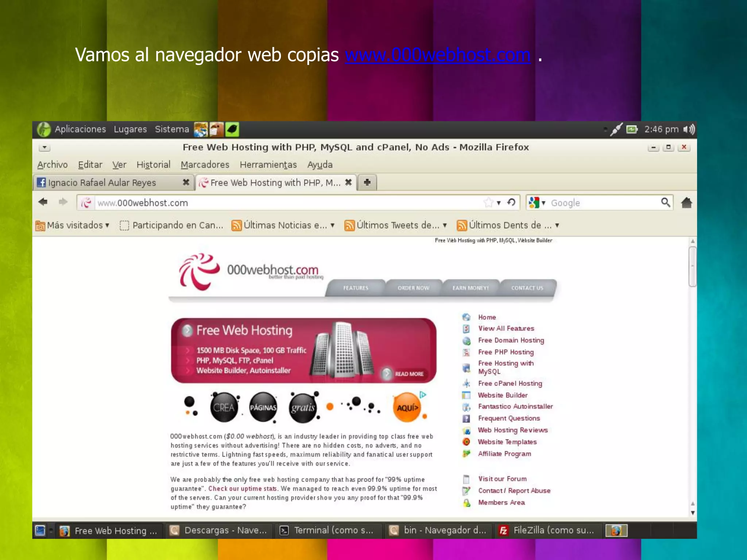This screenshot has height=560, width=747.
Task: Click the Show Desktop icon in bottom panel
Action: point(40,530)
